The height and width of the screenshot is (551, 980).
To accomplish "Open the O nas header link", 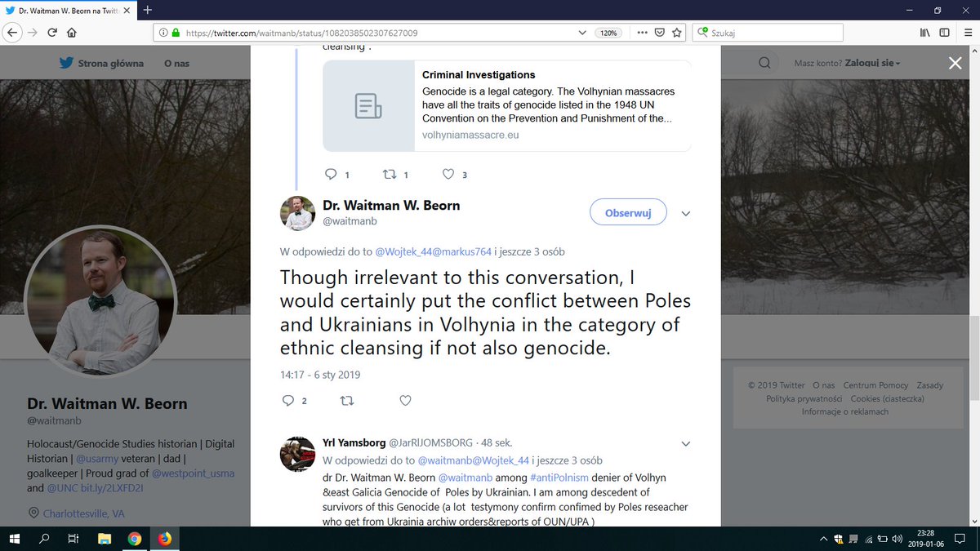I will click(178, 63).
